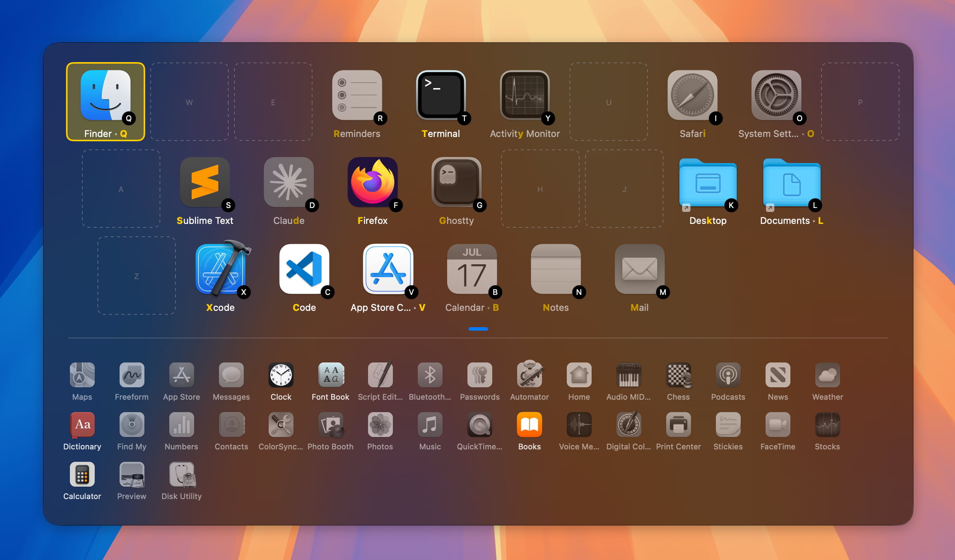Viewport: 955px width, 560px height.
Task: Open System Settings gear icon
Action: pyautogui.click(x=776, y=95)
